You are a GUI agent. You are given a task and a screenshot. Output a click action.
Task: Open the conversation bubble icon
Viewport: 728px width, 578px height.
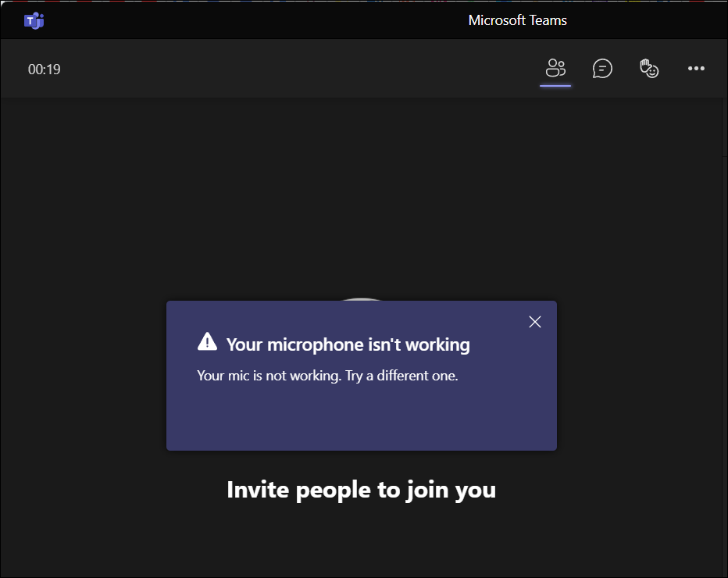click(x=602, y=69)
